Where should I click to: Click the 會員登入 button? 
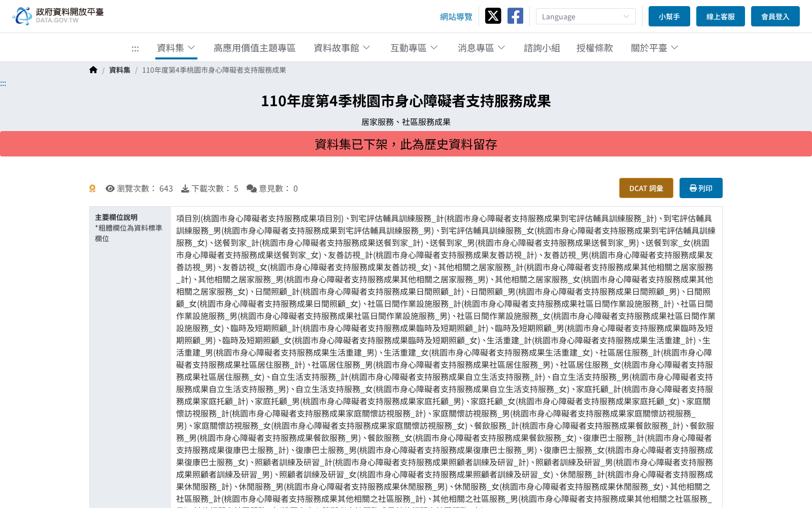click(775, 16)
